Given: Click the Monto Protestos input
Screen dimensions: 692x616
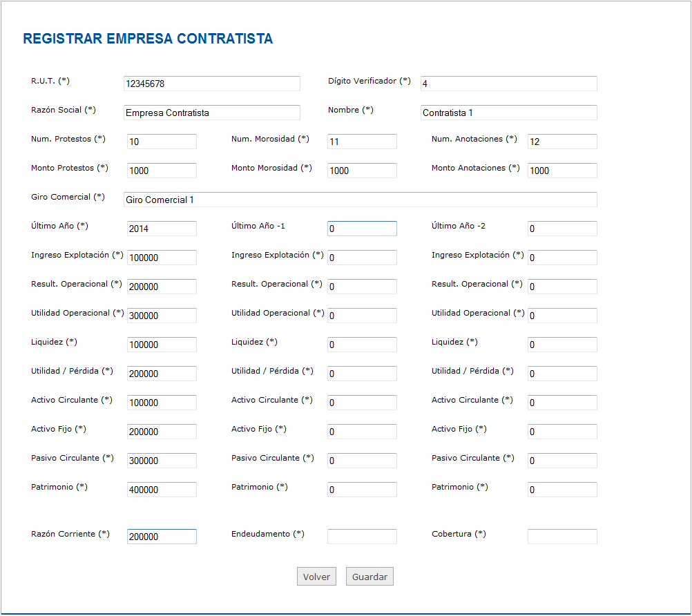Looking at the screenshot, I should (x=162, y=171).
